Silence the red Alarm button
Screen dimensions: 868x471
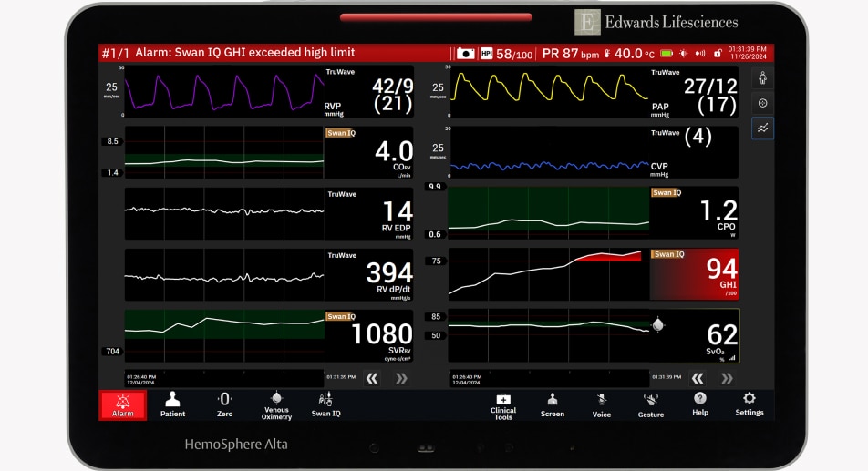[x=122, y=404]
